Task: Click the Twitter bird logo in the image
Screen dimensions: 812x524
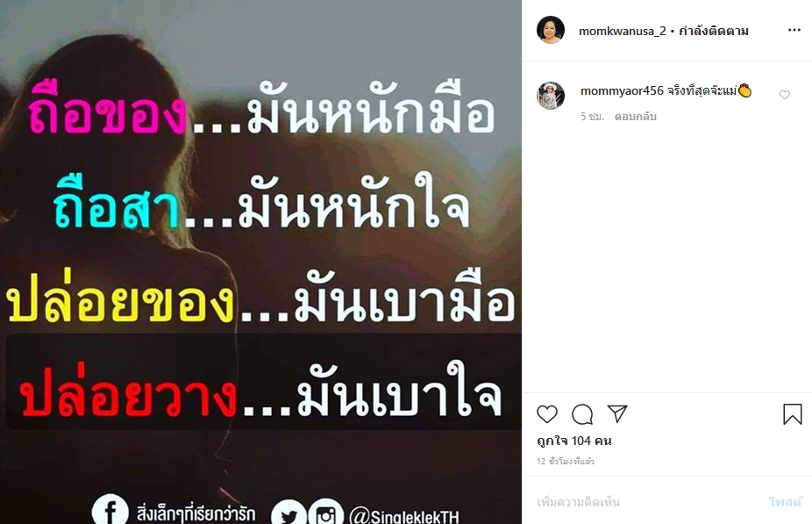Action: pyautogui.click(x=289, y=513)
